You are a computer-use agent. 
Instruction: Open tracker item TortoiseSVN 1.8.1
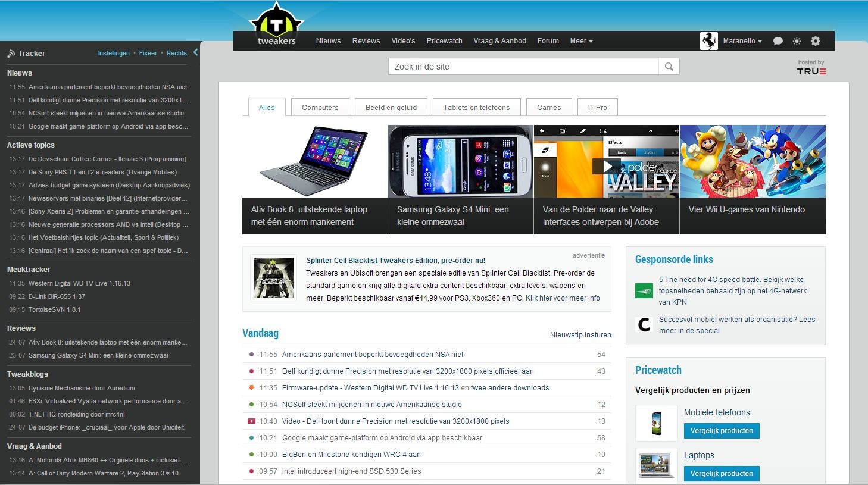pos(55,309)
